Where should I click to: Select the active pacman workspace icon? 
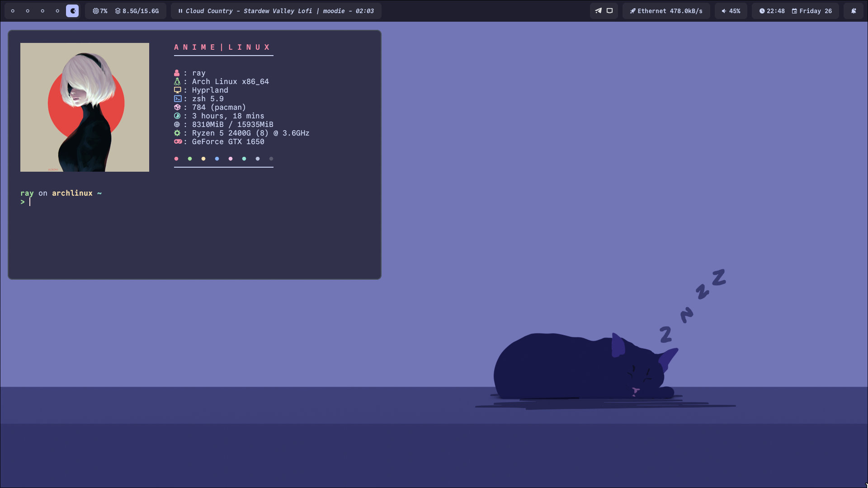72,11
